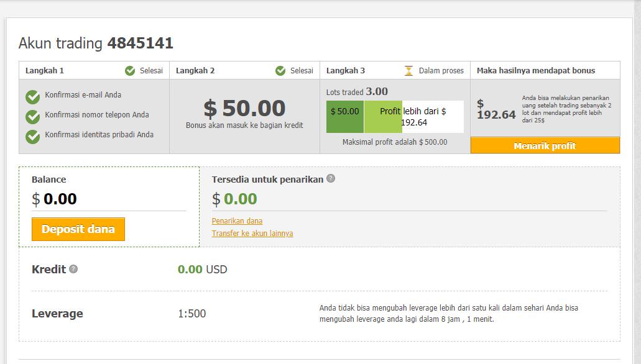Click the Balance amount $0.00
The height and width of the screenshot is (364, 641).
click(54, 199)
